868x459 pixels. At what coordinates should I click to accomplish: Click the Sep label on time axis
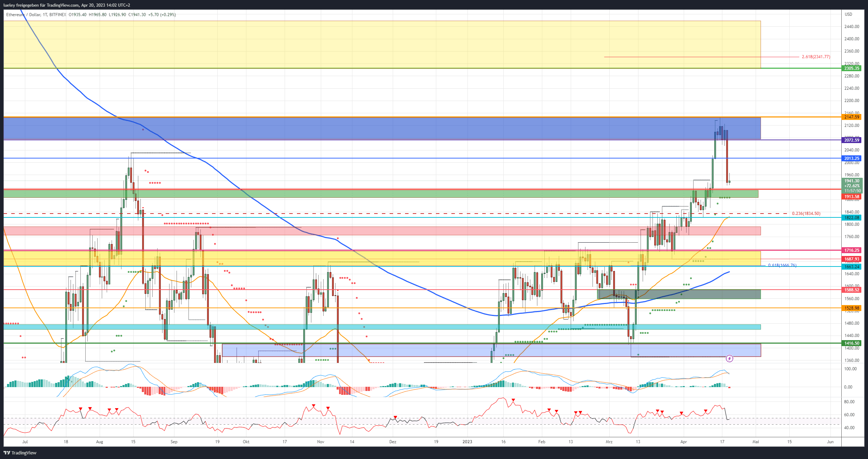(x=174, y=442)
